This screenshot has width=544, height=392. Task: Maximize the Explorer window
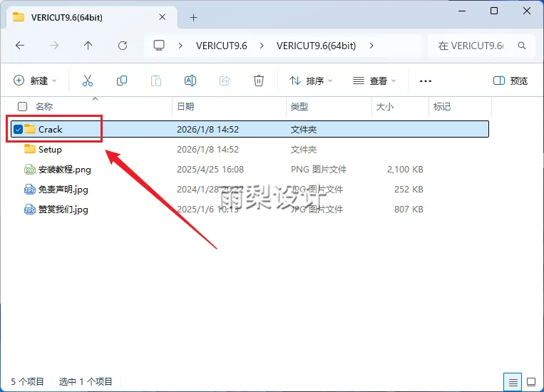coord(494,11)
